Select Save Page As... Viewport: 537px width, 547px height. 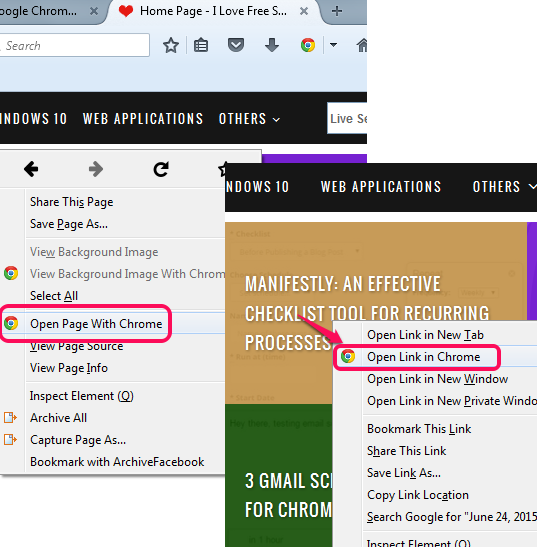tap(69, 224)
